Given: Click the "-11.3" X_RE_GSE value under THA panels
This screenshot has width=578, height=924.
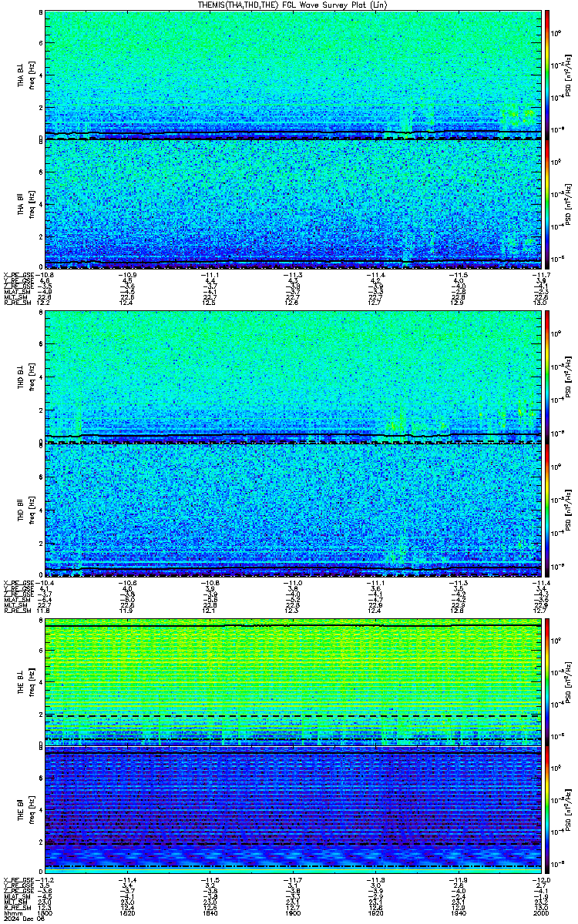Looking at the screenshot, I should 292,274.
